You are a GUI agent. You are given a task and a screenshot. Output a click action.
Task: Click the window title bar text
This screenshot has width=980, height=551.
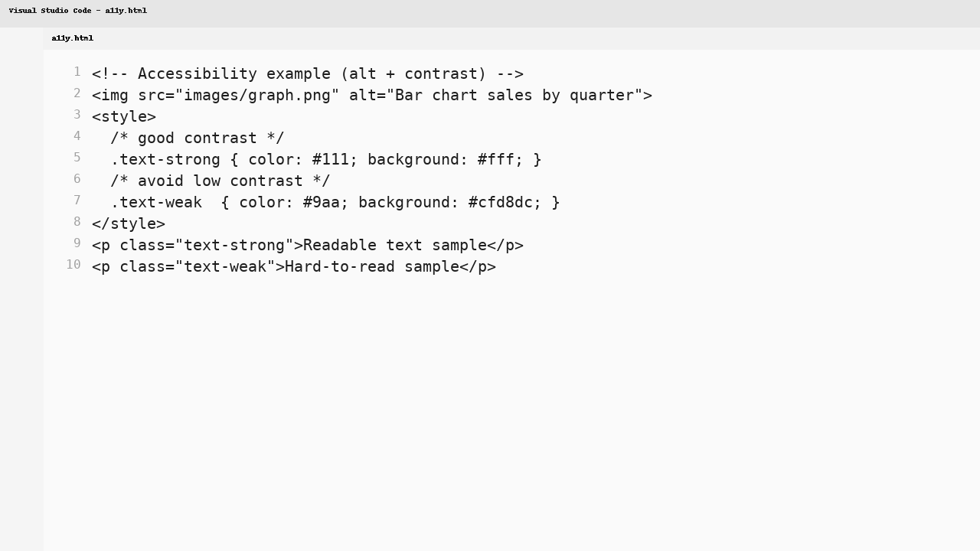[x=78, y=10]
